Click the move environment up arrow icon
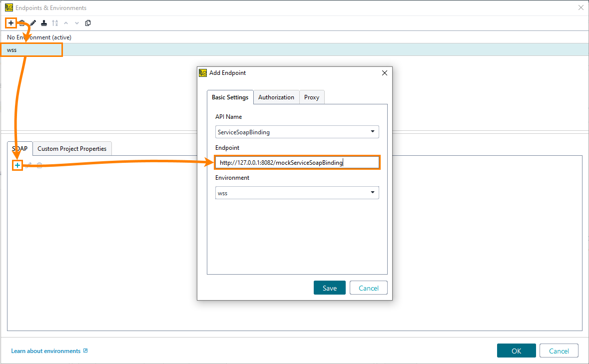The height and width of the screenshot is (364, 589). click(66, 23)
